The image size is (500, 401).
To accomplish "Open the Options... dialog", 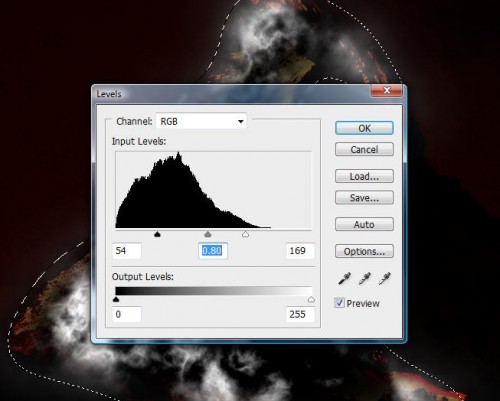I will [x=364, y=251].
